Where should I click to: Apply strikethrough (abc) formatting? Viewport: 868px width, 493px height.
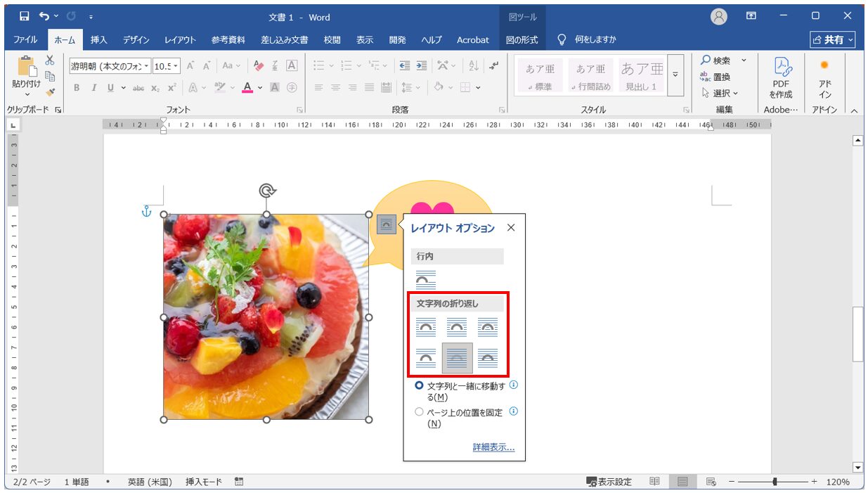[x=139, y=88]
